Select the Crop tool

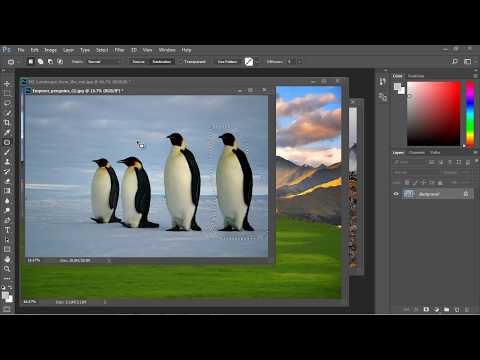(7, 123)
